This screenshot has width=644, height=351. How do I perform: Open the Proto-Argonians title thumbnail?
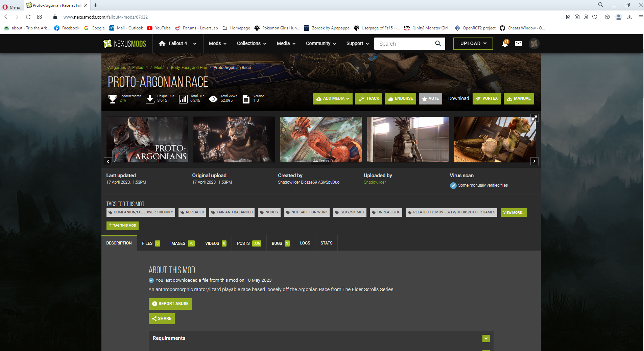pos(147,140)
